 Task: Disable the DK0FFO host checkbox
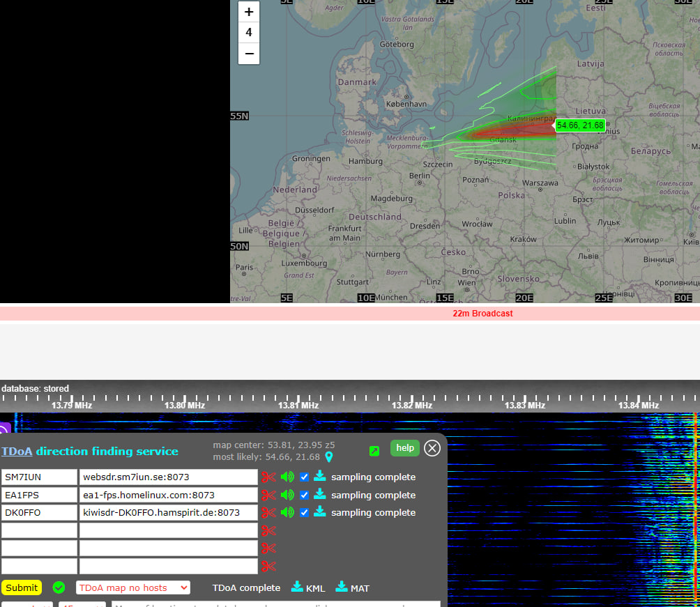[x=304, y=512]
